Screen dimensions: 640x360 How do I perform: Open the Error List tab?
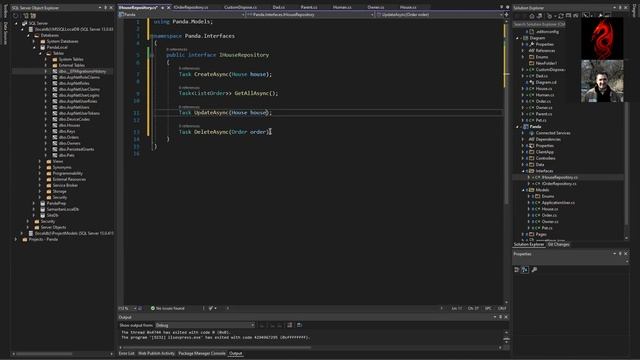126,353
